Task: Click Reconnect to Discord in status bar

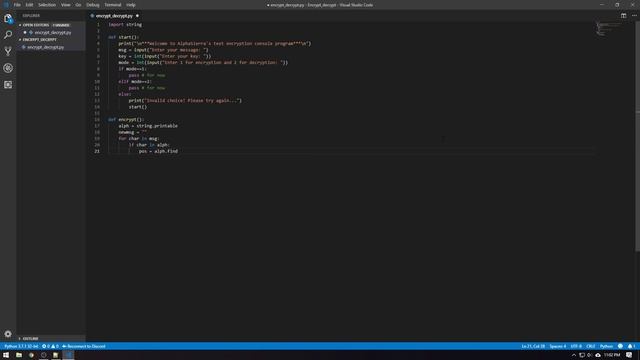Action: 84,346
